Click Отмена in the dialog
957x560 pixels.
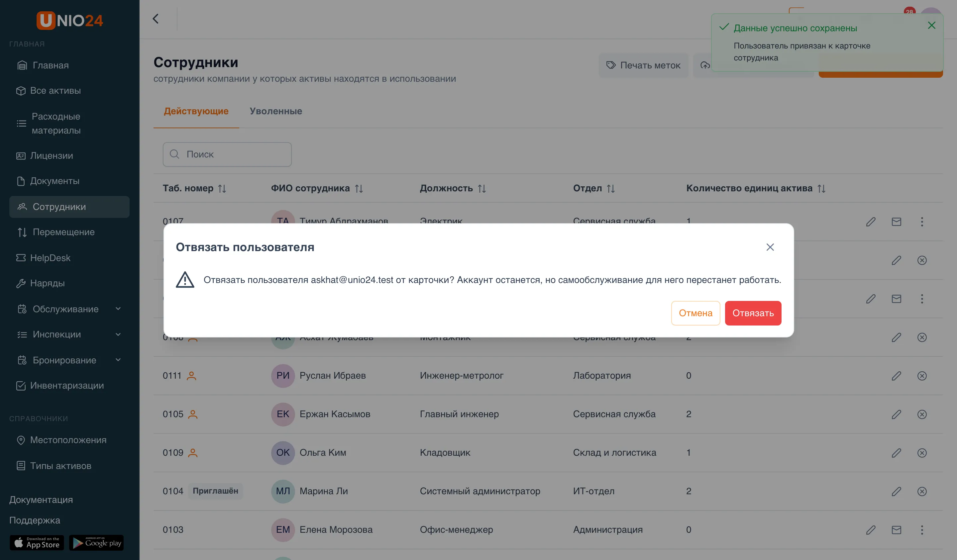[x=695, y=313]
